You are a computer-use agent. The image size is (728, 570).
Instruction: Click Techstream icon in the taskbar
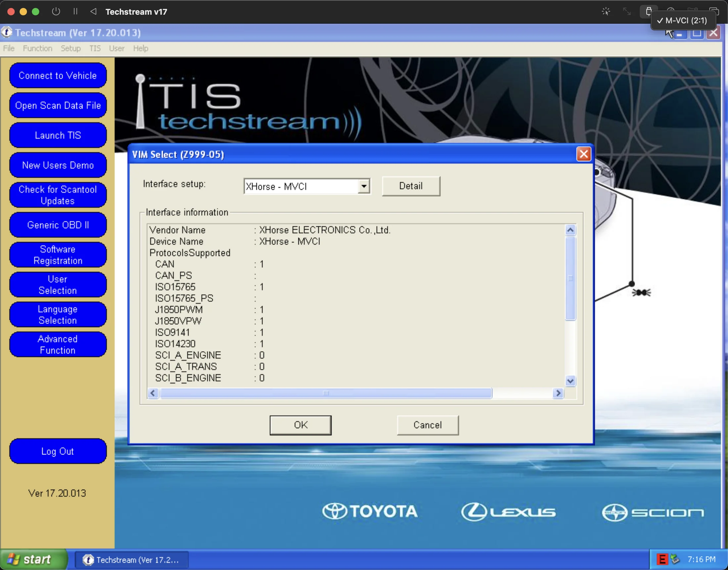88,560
